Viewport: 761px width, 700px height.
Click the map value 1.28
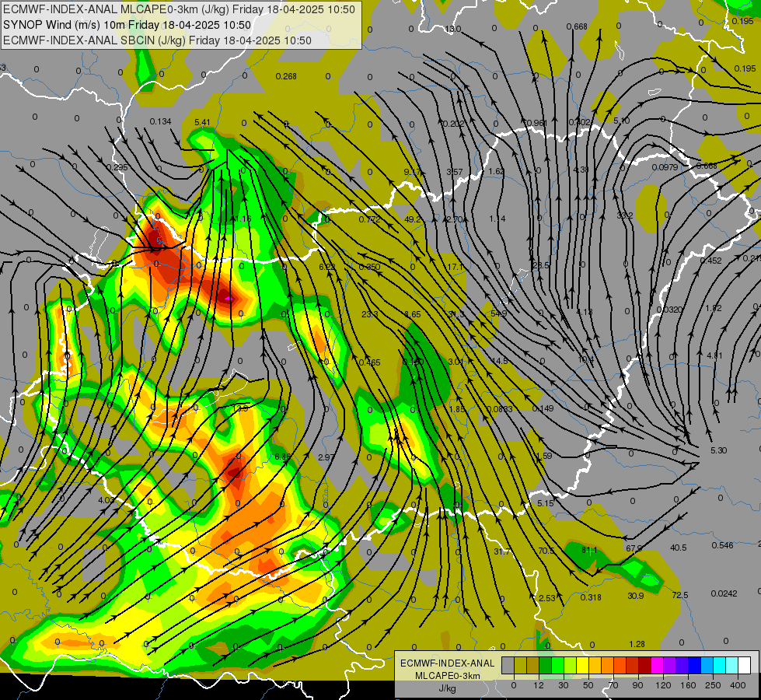tap(637, 644)
